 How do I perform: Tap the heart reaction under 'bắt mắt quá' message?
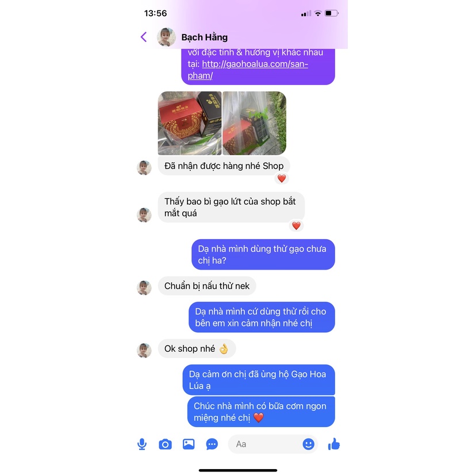pyautogui.click(x=296, y=225)
